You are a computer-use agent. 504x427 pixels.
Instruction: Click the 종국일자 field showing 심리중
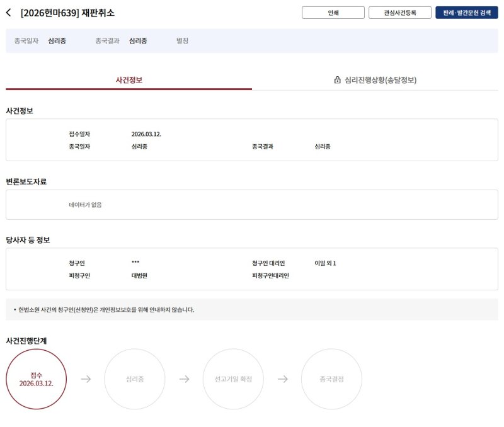(55, 41)
